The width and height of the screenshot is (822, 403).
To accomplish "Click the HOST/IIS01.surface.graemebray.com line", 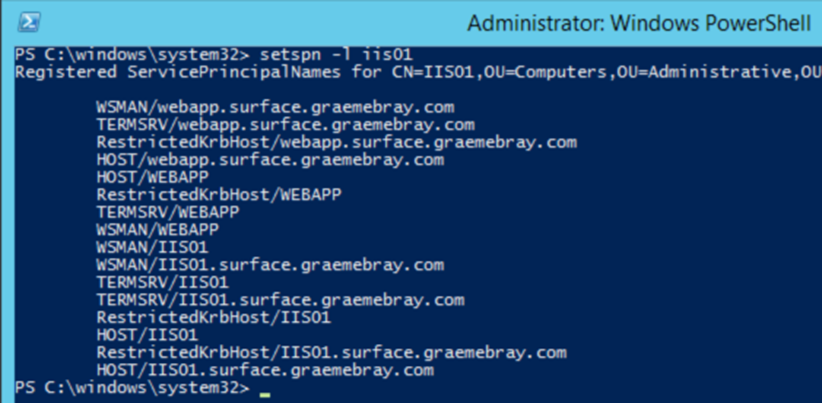I will tap(265, 371).
